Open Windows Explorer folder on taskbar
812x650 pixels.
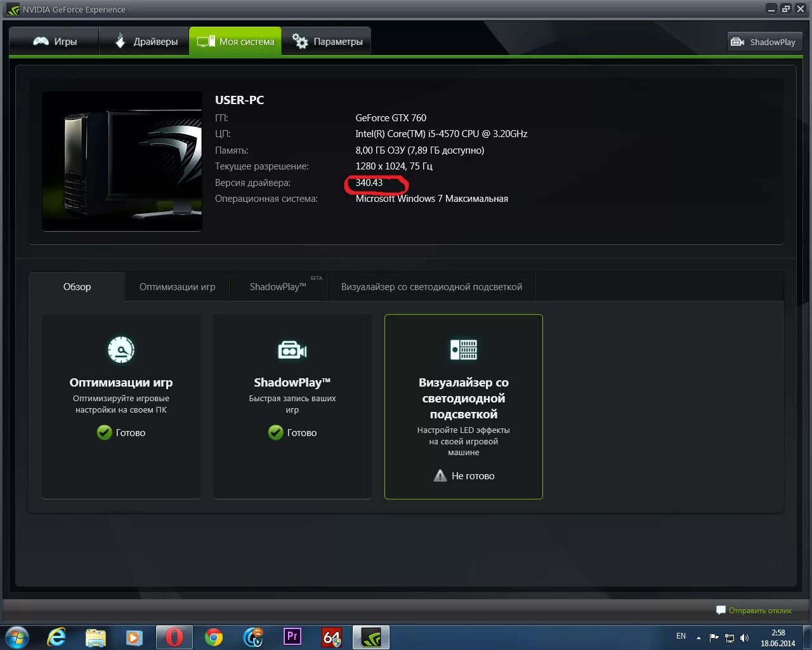[96, 637]
